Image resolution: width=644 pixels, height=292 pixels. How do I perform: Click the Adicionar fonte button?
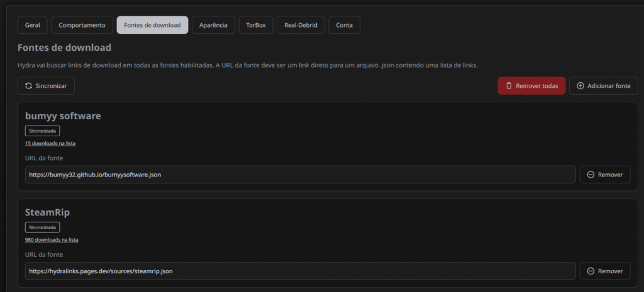(603, 85)
